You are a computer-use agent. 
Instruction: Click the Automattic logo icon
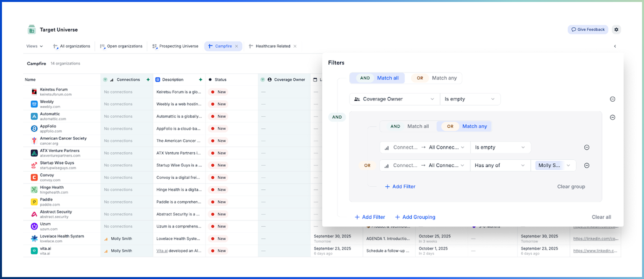pyautogui.click(x=34, y=116)
